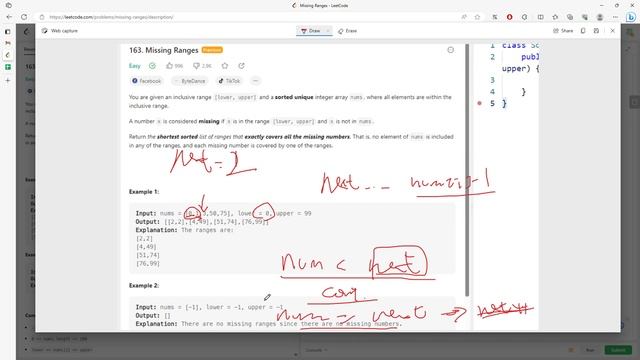Select the Erase tool in Web capture

[x=348, y=31]
